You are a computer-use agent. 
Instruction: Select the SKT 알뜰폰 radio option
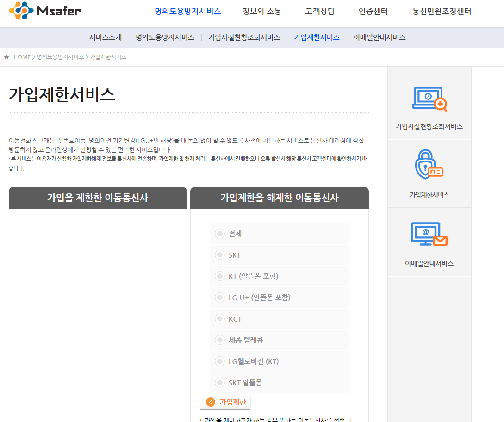coord(219,382)
